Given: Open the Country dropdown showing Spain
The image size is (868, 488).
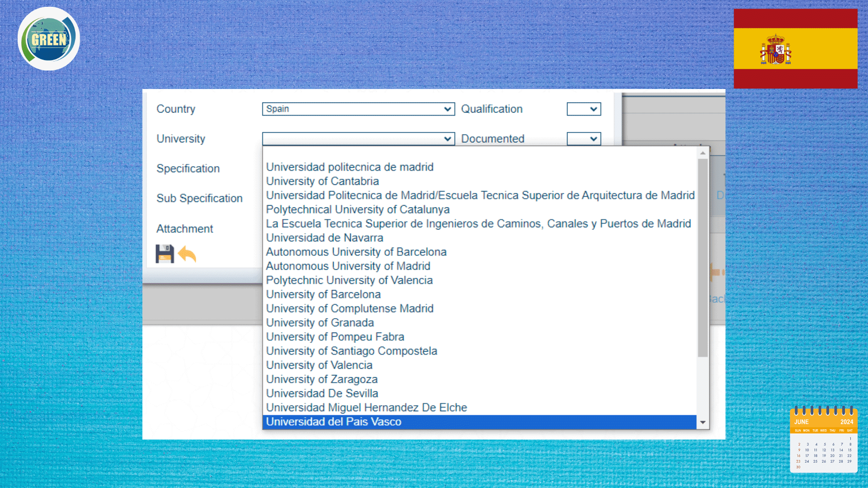Looking at the screenshot, I should pos(358,109).
